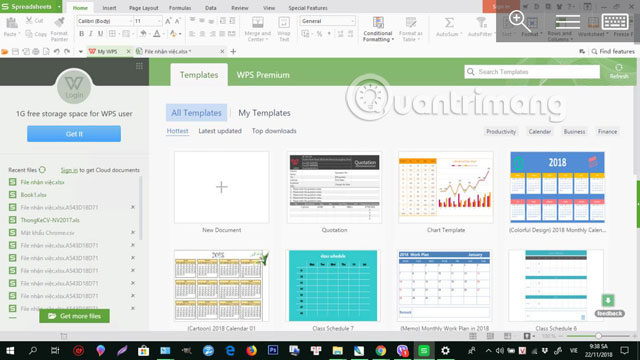
Task: Switch to the WPS Premium tab
Action: pyautogui.click(x=263, y=75)
